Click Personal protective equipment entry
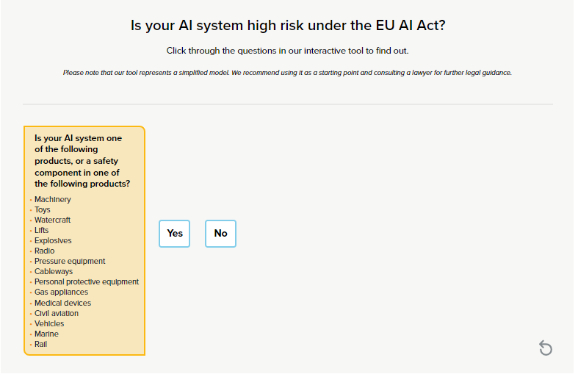The width and height of the screenshot is (578, 377). tap(87, 282)
